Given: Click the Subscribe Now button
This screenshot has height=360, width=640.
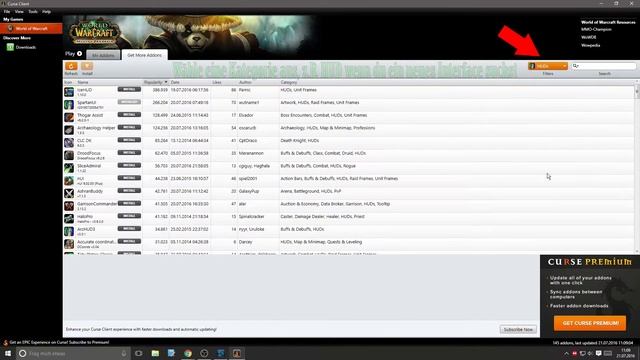Looking at the screenshot, I should [x=518, y=329].
